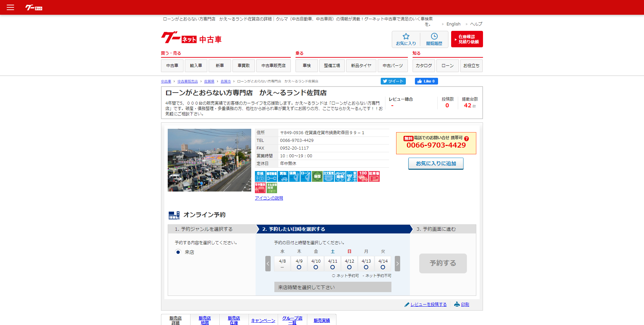This screenshot has height=325, width=644.
Task: Click the 修理整備 wrench service icon
Action: pos(272,176)
